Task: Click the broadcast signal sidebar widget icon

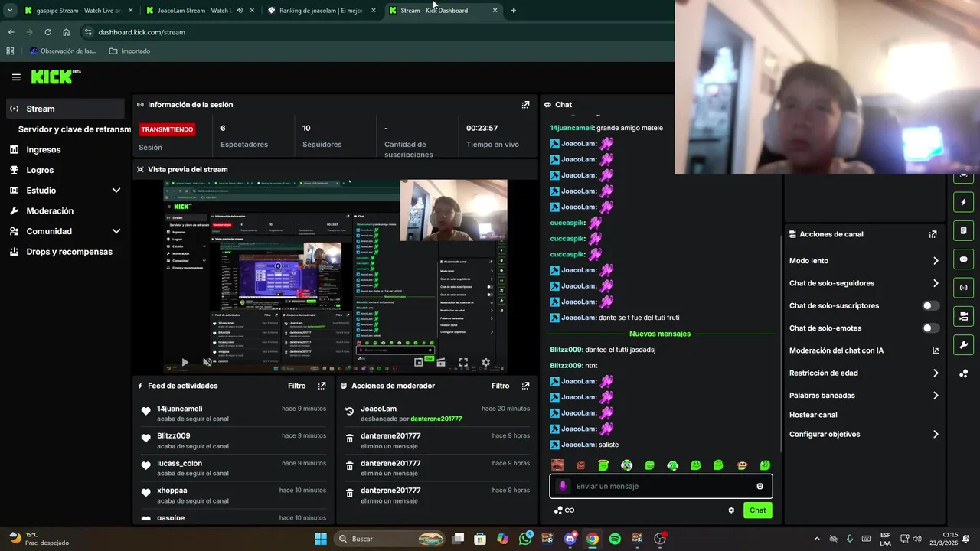Action: point(963,288)
